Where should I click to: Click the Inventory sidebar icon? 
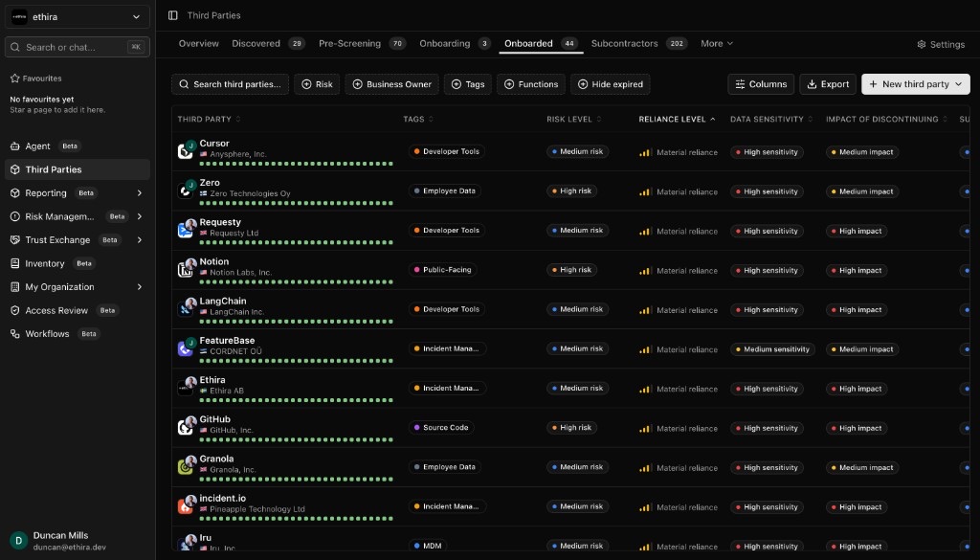point(15,264)
